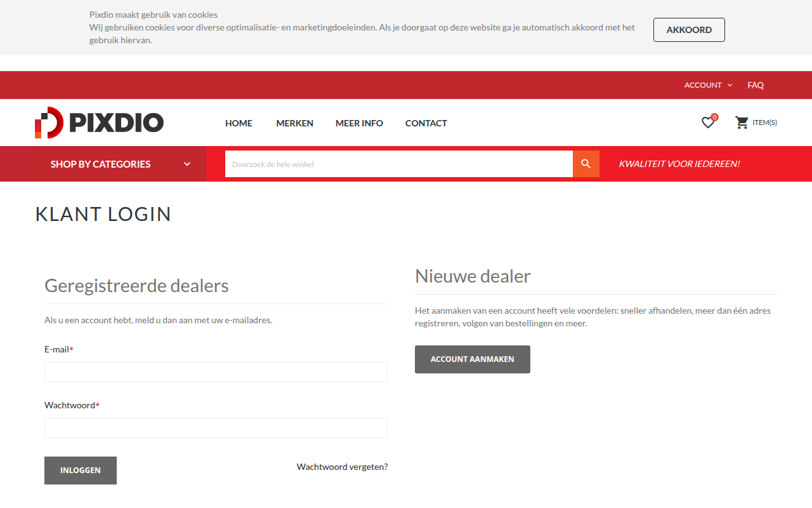Click the Account Aanmaken button
Image resolution: width=812 pixels, height=508 pixels.
click(x=473, y=359)
